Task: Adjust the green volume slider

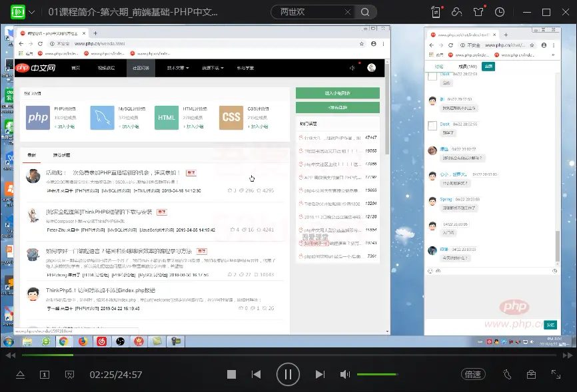Action: coord(377,374)
